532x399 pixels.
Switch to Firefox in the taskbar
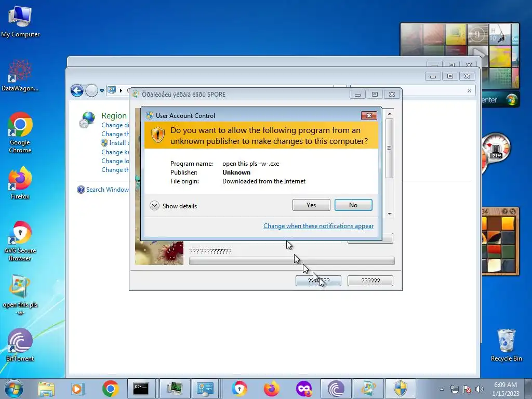271,389
